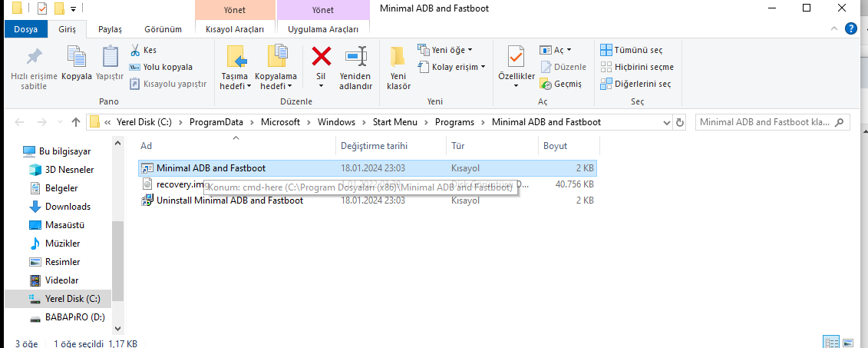Open Videolar in the sidebar

[x=54, y=280]
